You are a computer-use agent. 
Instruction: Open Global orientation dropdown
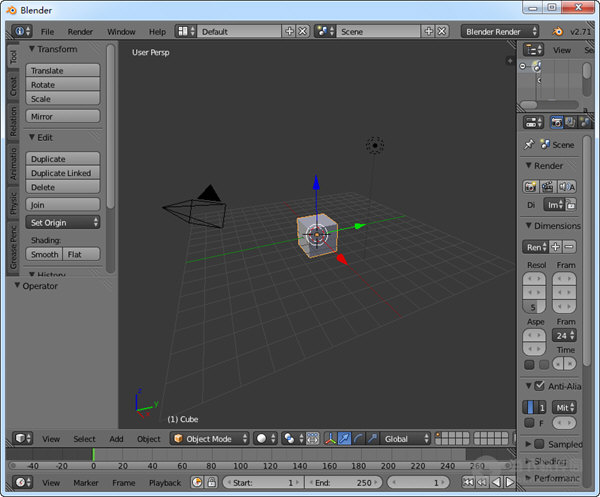405,438
